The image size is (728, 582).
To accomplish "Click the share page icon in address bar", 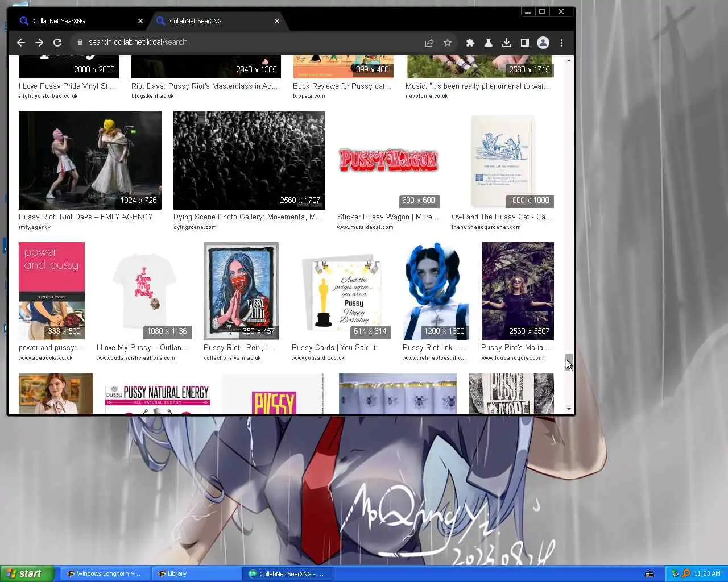I will point(429,43).
